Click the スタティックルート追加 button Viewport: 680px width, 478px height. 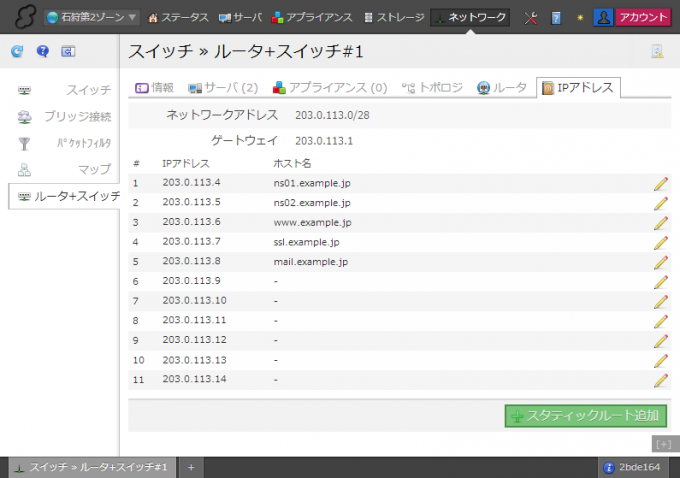coord(586,415)
